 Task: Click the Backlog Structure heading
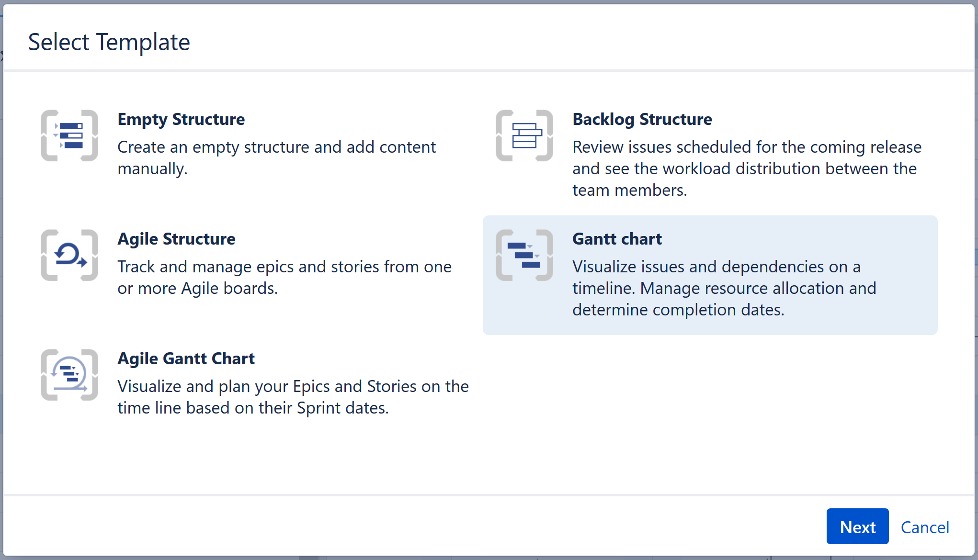click(642, 119)
